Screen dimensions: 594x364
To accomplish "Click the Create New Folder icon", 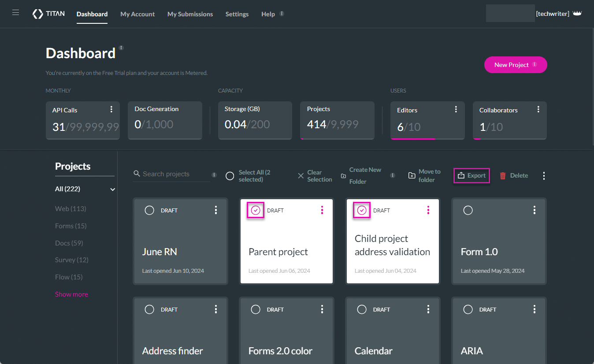I will coord(344,175).
